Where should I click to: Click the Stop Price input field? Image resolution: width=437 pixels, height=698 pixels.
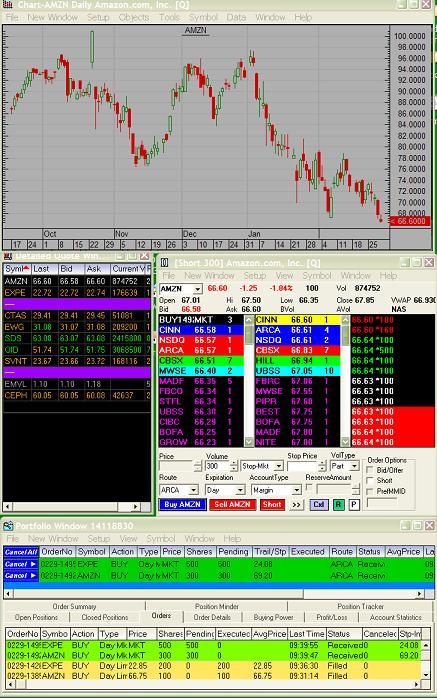coord(303,466)
